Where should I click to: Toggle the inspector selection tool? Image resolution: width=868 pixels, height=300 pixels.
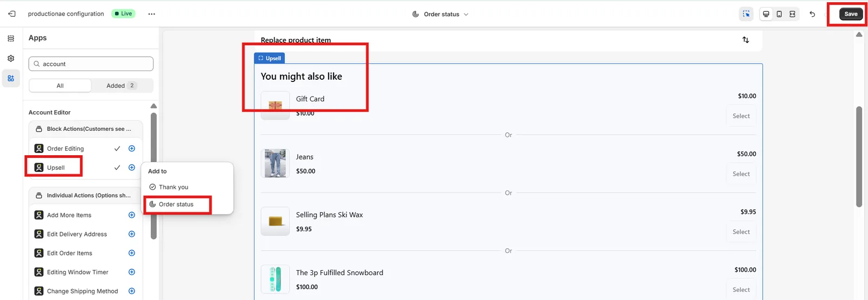[x=746, y=14]
